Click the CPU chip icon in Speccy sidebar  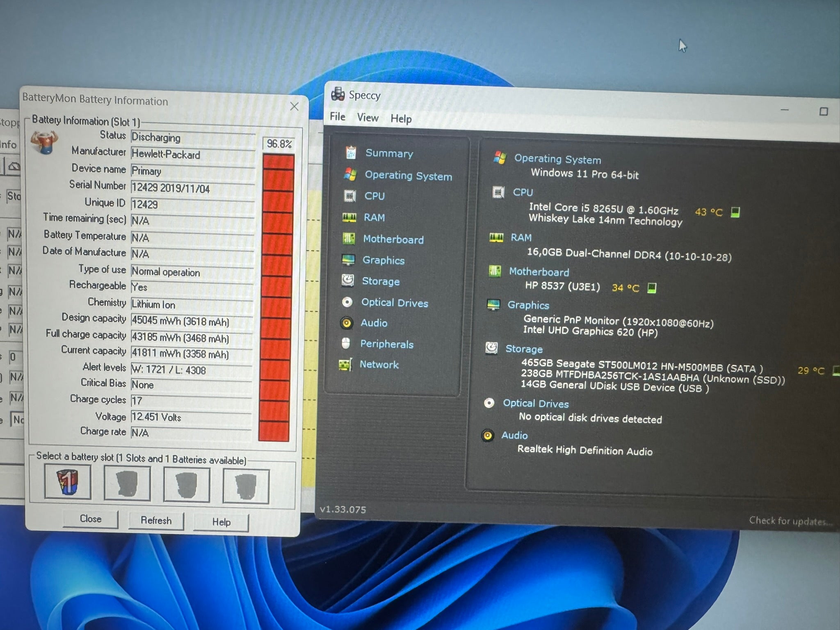[x=349, y=196]
